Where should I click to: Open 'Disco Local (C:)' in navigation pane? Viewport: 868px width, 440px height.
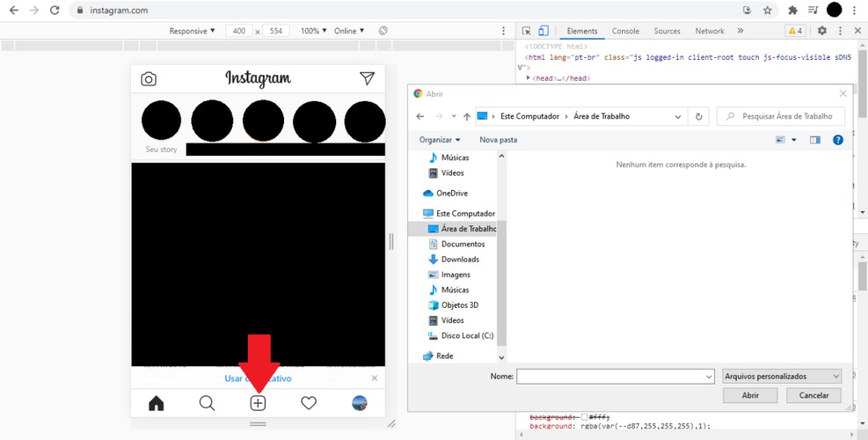click(461, 335)
